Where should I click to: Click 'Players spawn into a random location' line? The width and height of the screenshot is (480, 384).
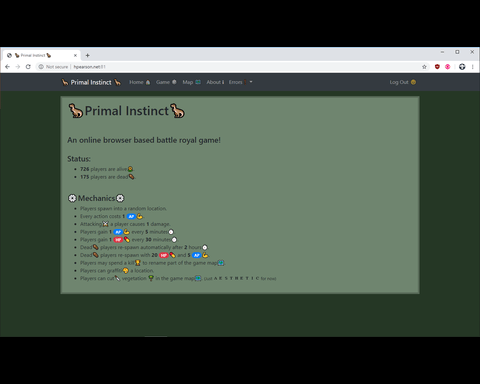pos(123,208)
